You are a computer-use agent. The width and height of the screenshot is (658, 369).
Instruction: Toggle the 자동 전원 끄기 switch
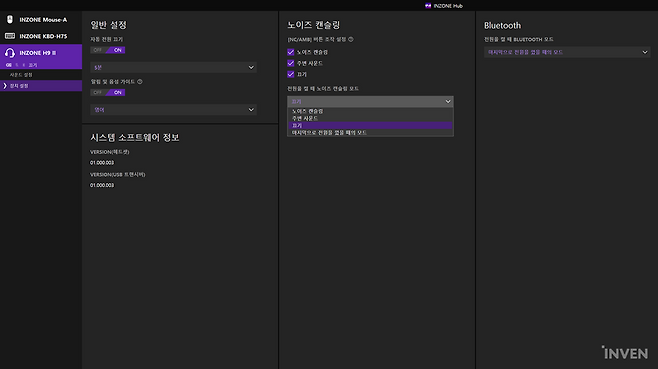[x=107, y=50]
